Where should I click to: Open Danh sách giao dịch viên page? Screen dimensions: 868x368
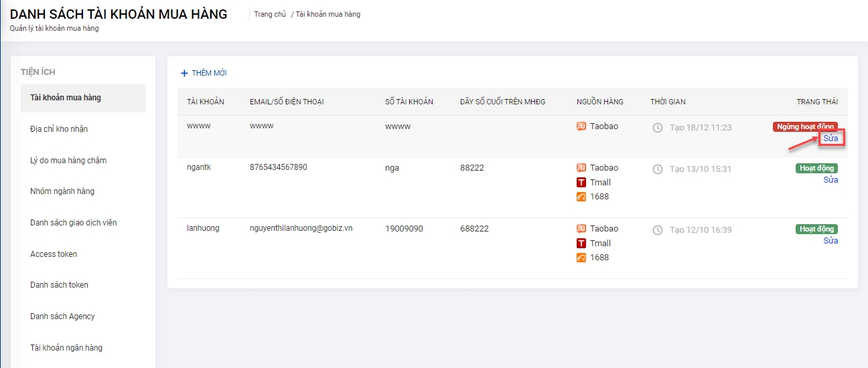(x=74, y=223)
